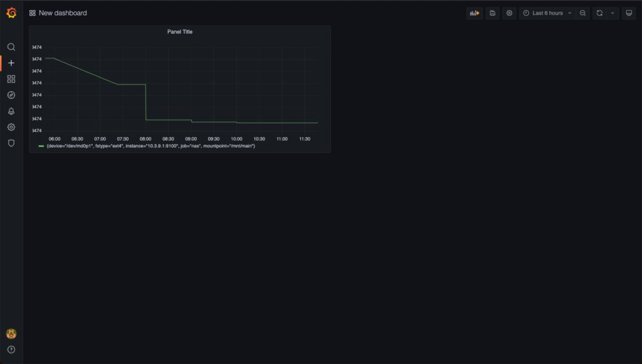Viewport: 642px width, 364px height.
Task: Click the 08:00 time axis label
Action: 145,139
